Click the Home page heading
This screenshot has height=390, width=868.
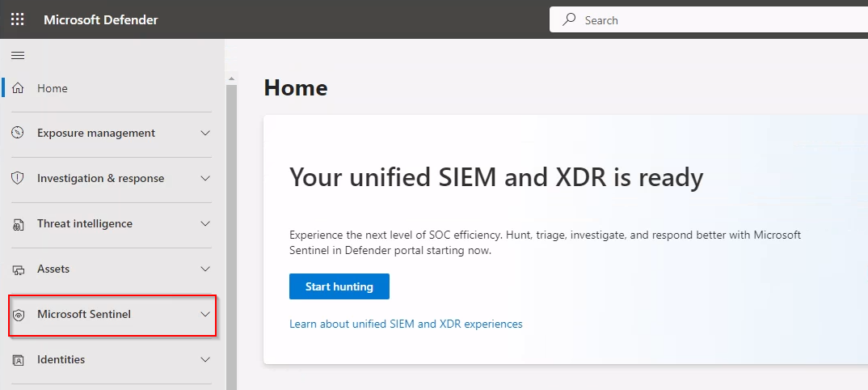[x=296, y=88]
